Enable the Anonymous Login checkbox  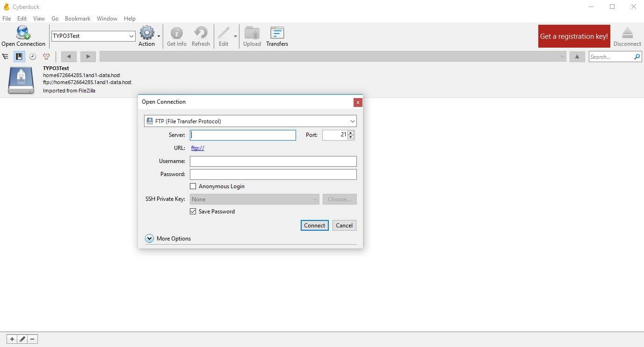(193, 186)
